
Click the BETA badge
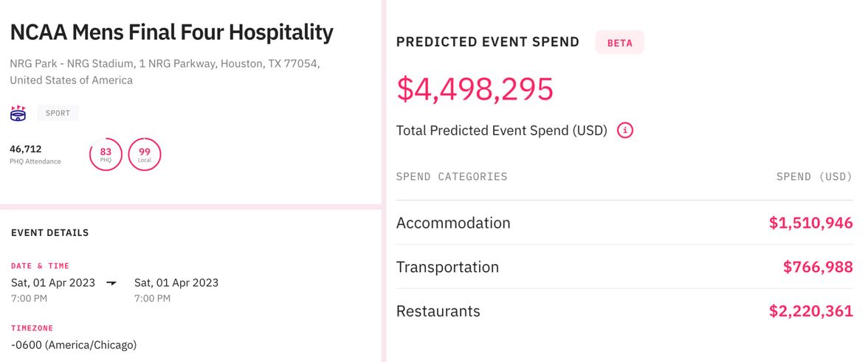[619, 43]
